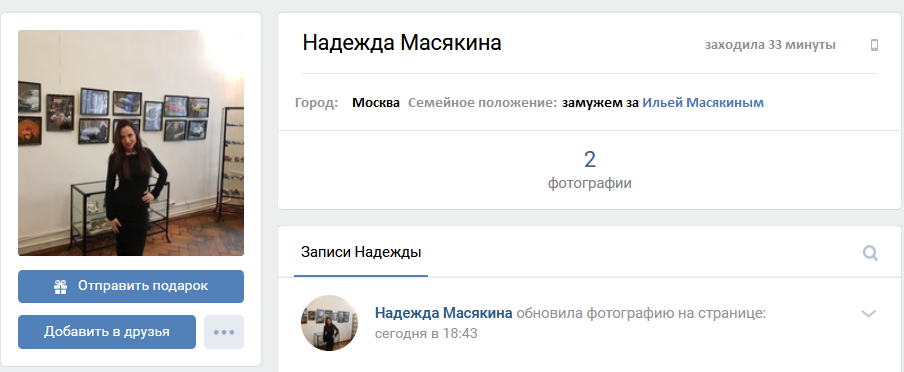The image size is (904, 372).
Task: Open the three-dots more actions button
Action: (224, 332)
